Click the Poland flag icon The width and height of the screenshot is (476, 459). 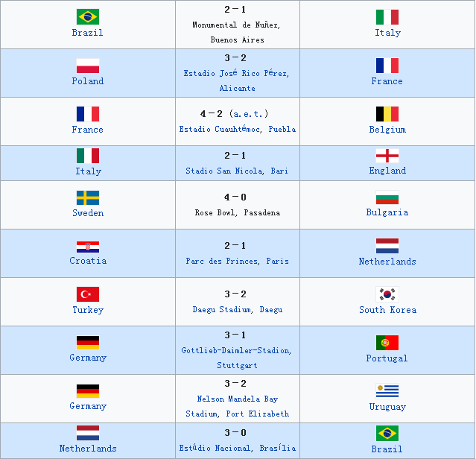(88, 66)
